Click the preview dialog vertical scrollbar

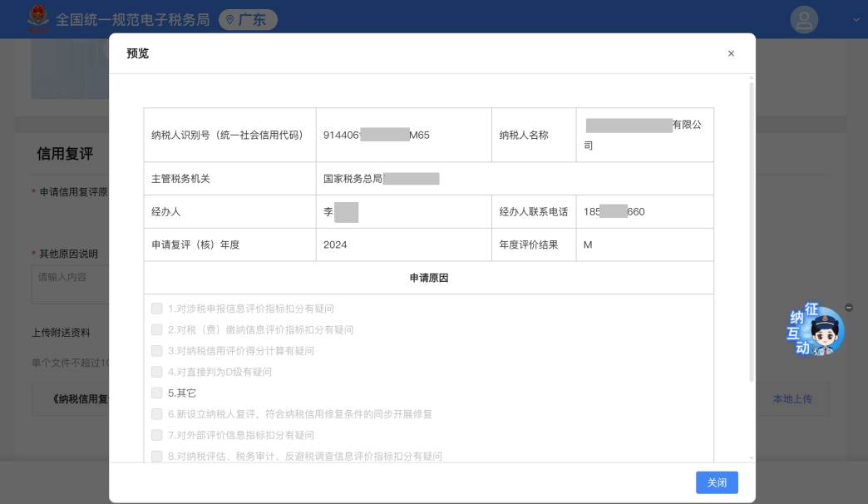752,233
